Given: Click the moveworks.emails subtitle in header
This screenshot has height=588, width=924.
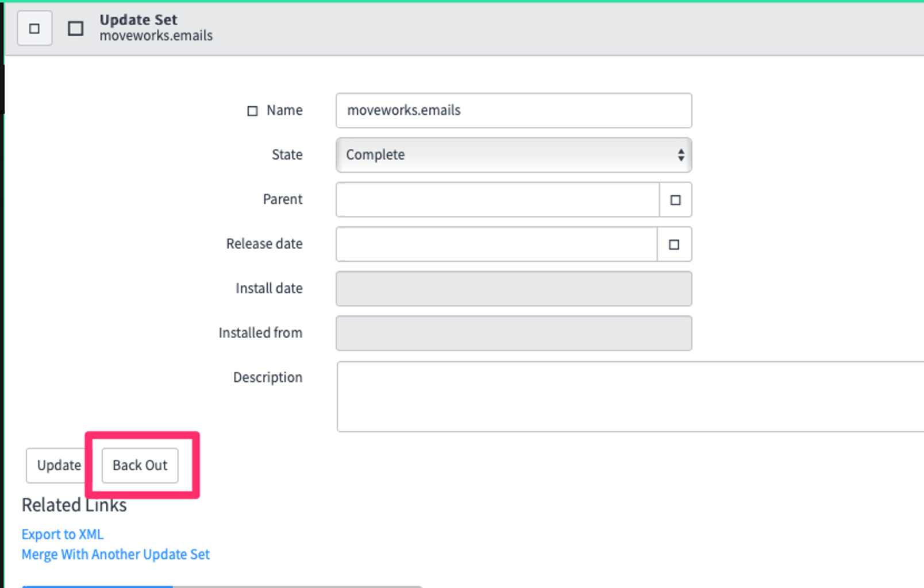Looking at the screenshot, I should coord(156,36).
